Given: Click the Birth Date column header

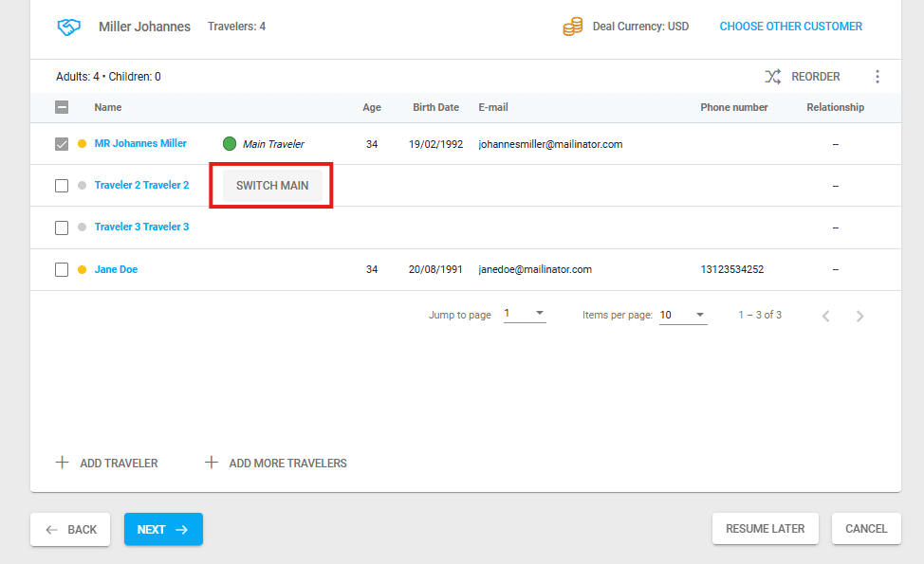Looking at the screenshot, I should pyautogui.click(x=435, y=108).
